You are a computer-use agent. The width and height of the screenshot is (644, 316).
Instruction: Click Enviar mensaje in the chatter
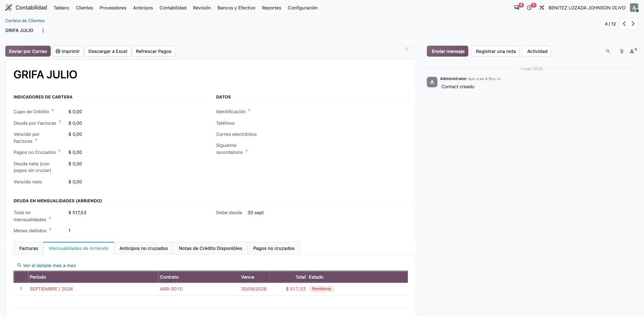pyautogui.click(x=448, y=51)
